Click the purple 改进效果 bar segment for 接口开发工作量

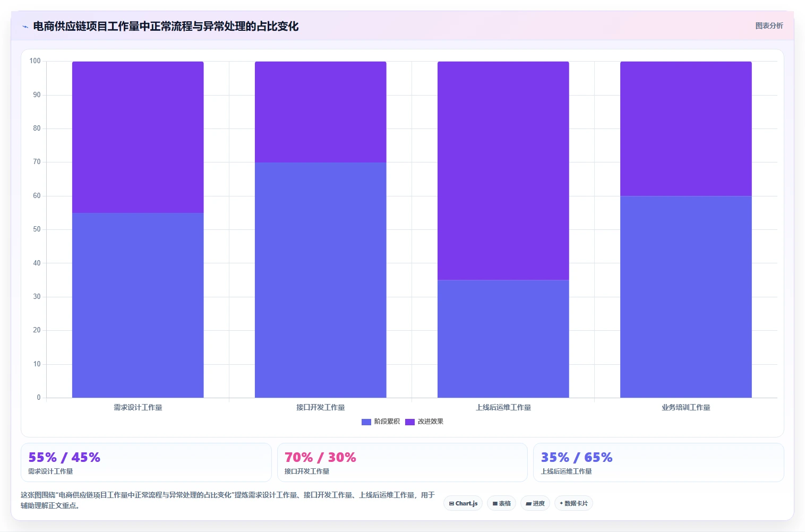coord(321,112)
